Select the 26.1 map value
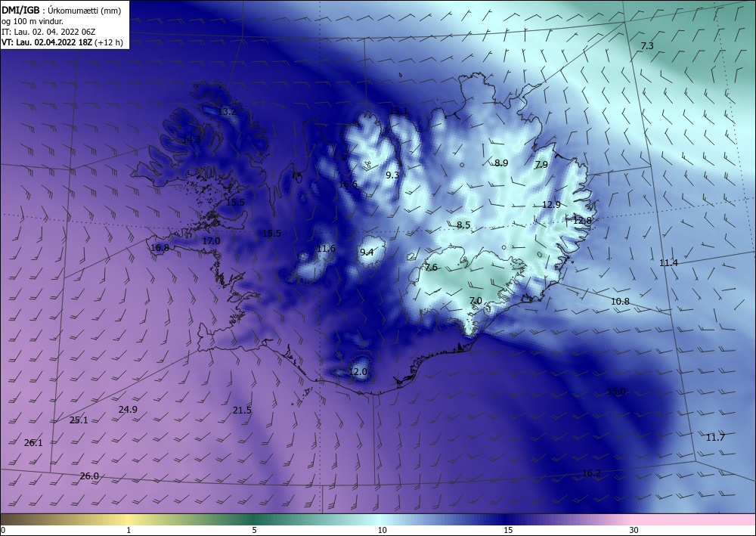The height and width of the screenshot is (536, 756). click(33, 442)
